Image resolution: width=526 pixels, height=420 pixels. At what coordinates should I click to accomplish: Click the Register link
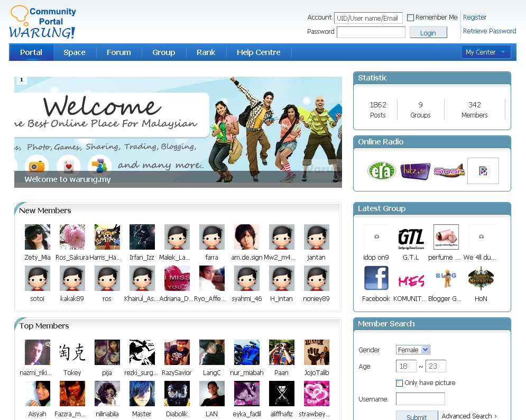point(475,17)
